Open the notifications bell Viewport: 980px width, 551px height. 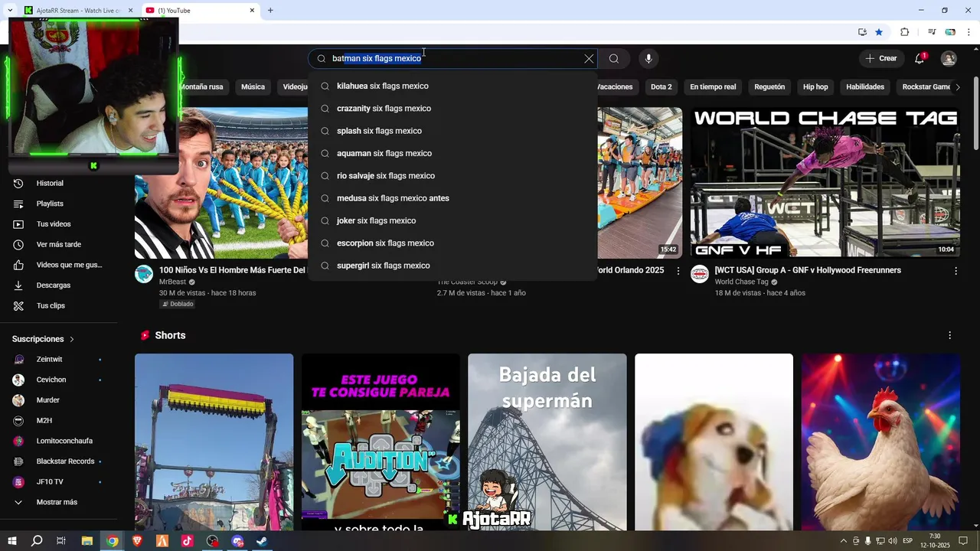pos(920,59)
